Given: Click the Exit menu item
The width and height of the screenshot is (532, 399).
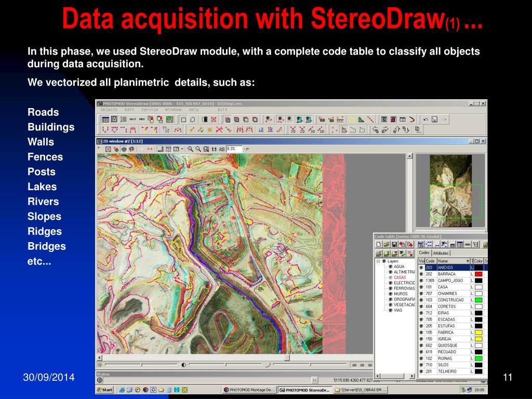Looking at the screenshot, I should [222, 110].
